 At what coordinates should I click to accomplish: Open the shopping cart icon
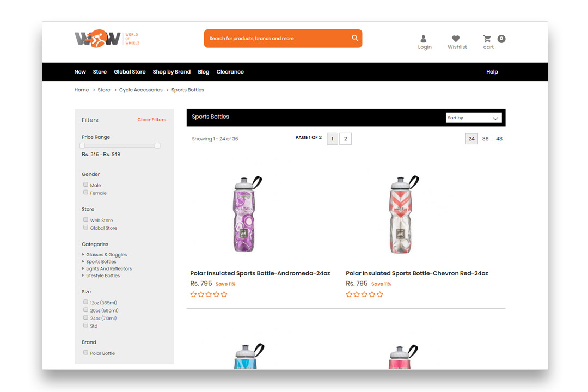click(x=487, y=39)
